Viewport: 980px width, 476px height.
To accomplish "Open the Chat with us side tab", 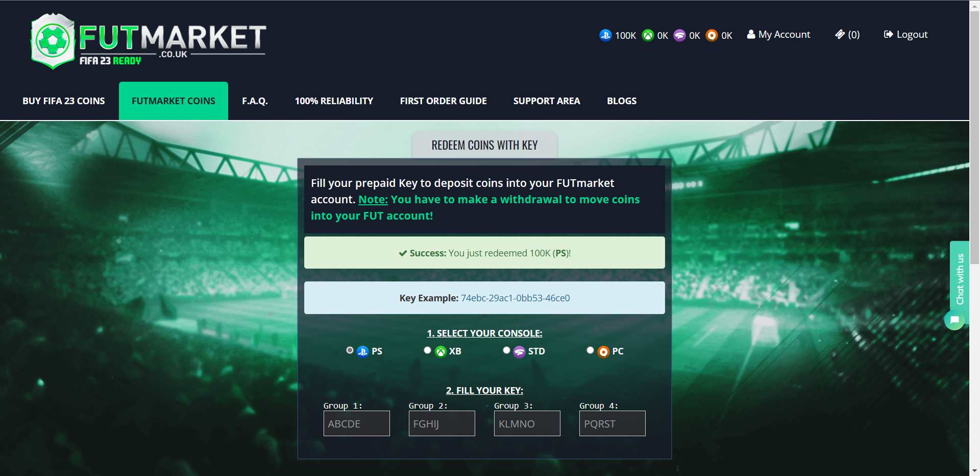I will pyautogui.click(x=960, y=279).
